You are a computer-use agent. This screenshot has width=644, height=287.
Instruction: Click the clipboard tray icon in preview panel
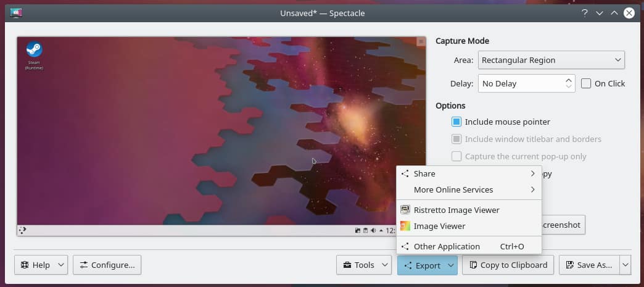(365, 231)
